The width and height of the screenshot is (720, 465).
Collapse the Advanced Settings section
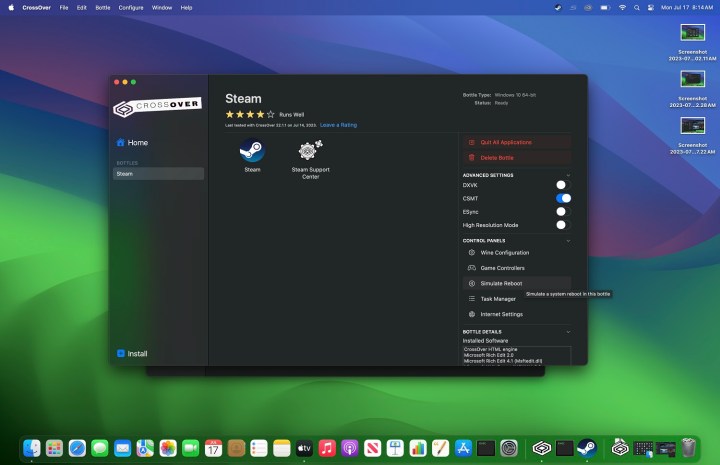point(568,175)
